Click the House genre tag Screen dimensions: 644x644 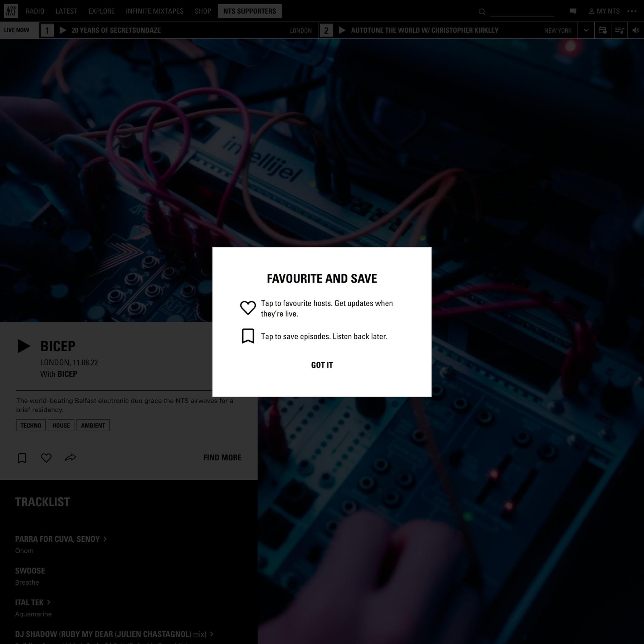click(x=61, y=425)
